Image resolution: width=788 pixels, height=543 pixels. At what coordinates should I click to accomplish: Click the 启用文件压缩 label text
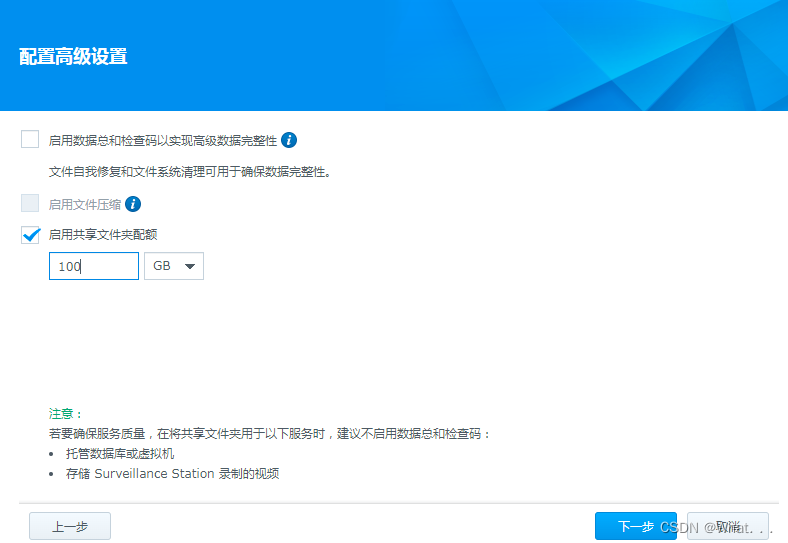point(85,205)
